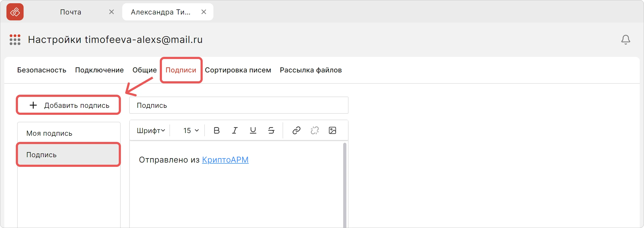Open the Безопасность settings tab
Viewport: 644px width, 228px height.
[x=42, y=70]
